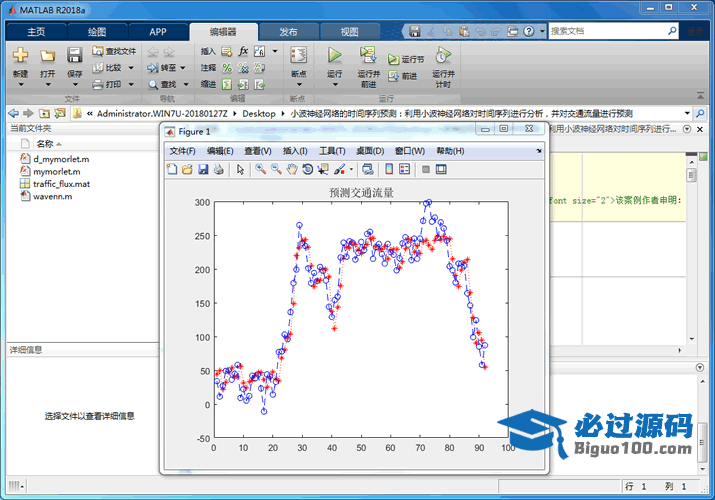
Task: Click the smart indent icon
Action: tap(227, 84)
